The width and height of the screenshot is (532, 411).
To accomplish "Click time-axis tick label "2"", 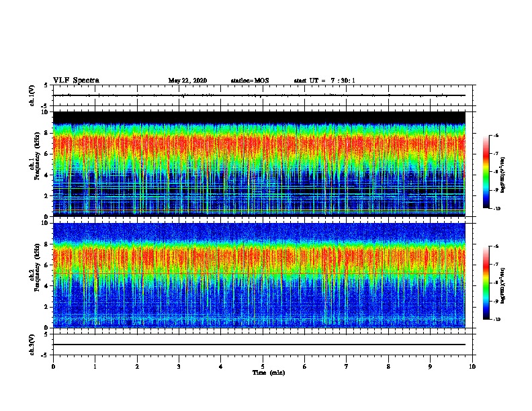I will [x=137, y=367].
